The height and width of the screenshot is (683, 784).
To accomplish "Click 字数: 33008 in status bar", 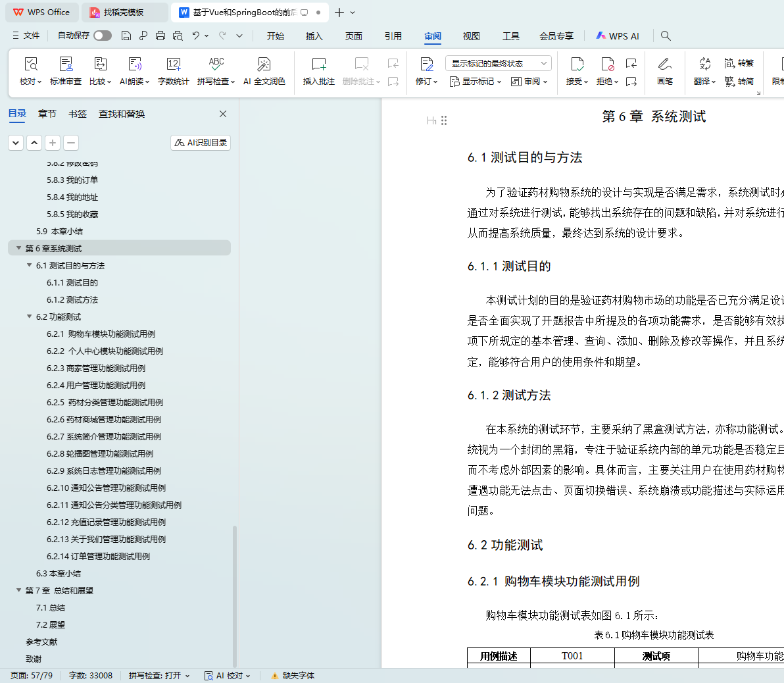I will click(x=91, y=676).
